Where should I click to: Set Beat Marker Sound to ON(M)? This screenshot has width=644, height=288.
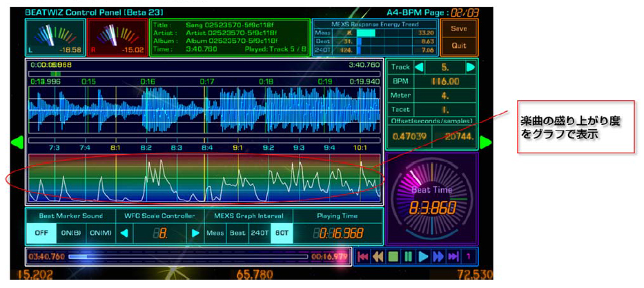[x=101, y=233]
